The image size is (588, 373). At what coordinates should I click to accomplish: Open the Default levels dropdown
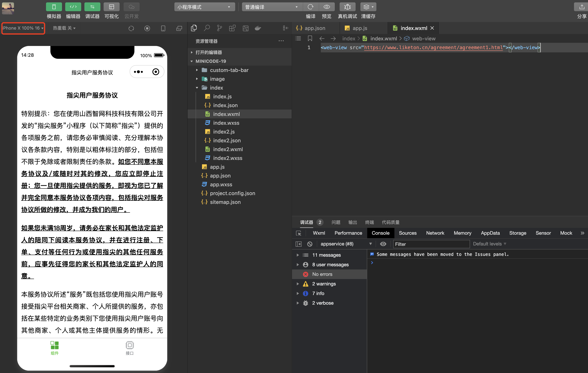pyautogui.click(x=489, y=244)
